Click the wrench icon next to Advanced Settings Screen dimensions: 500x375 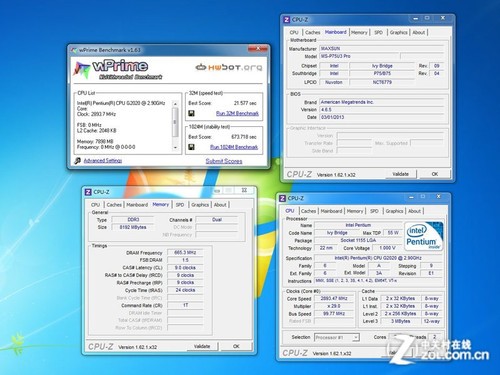click(78, 161)
